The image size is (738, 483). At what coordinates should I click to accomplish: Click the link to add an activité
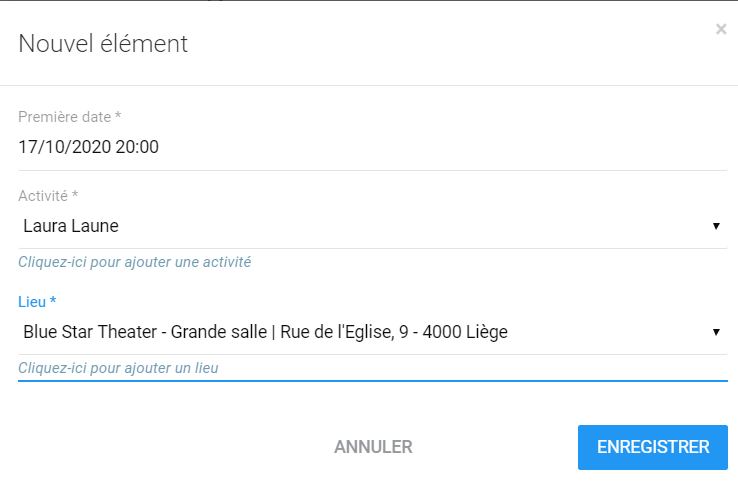coord(135,262)
